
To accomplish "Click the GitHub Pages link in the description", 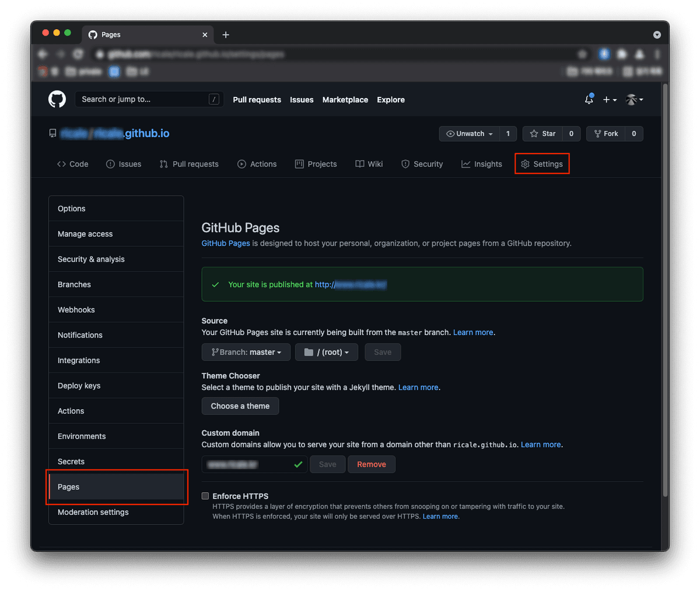I will (x=226, y=243).
